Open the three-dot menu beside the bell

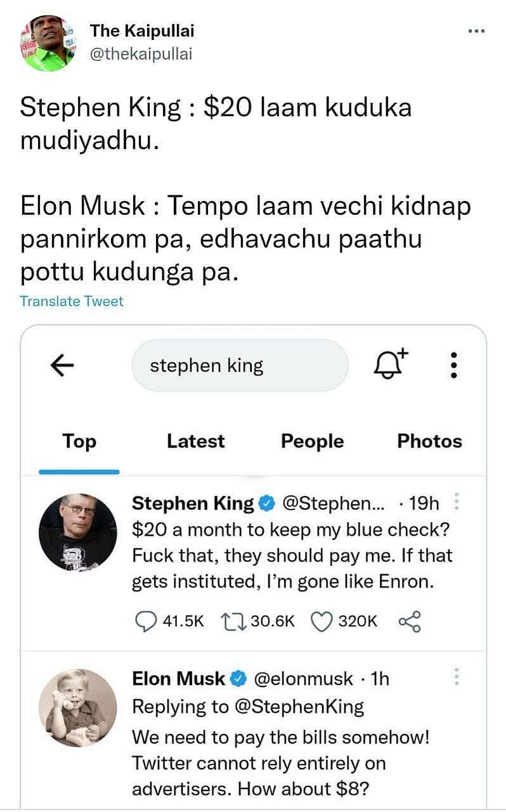coord(453,365)
